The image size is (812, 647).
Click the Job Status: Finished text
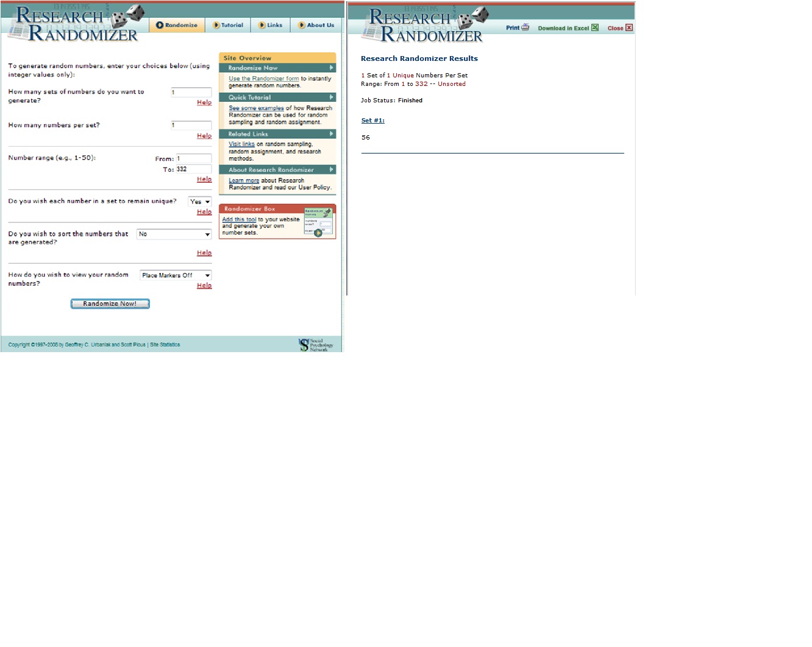[x=391, y=101]
